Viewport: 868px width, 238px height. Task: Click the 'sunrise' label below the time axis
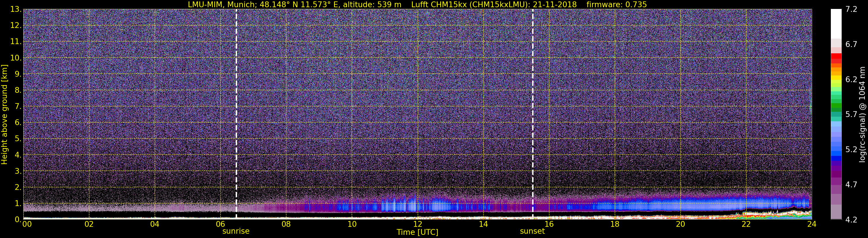pyautogui.click(x=236, y=231)
